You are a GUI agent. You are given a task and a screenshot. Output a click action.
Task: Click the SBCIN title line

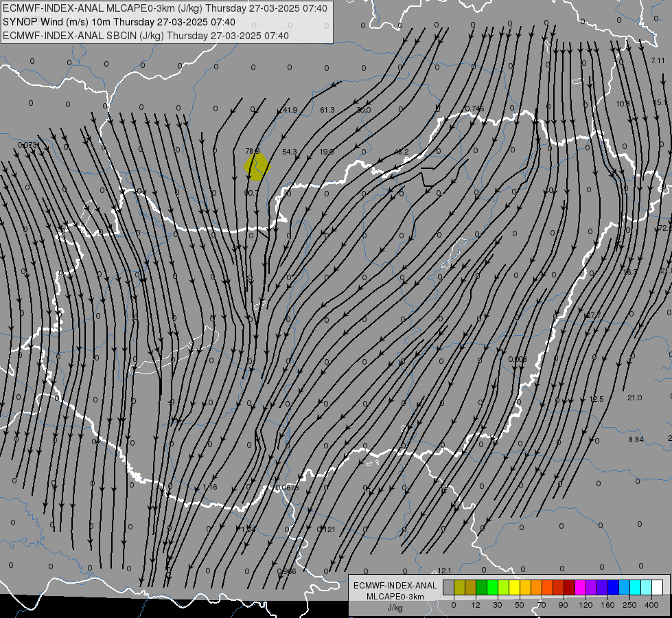coord(146,36)
